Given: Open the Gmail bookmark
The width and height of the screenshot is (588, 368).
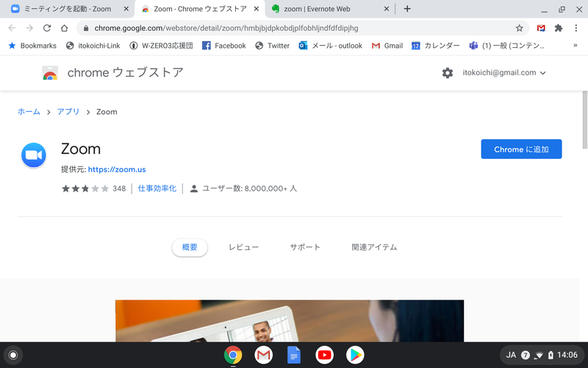Looking at the screenshot, I should pos(387,46).
